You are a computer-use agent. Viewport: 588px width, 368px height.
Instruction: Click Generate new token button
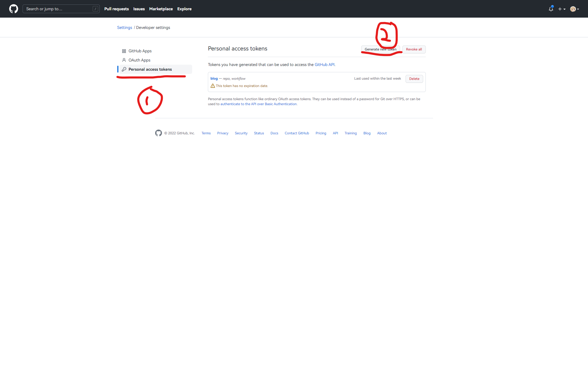coord(381,49)
